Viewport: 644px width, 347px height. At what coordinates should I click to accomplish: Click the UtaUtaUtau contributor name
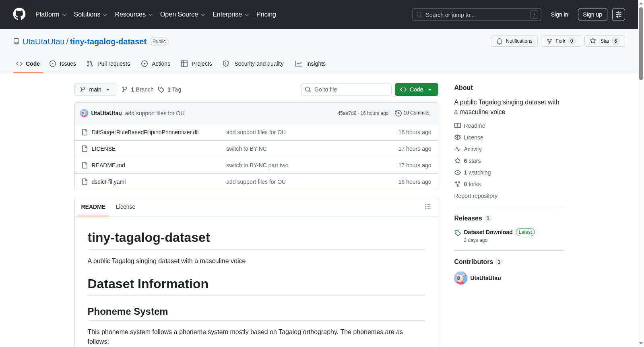tap(486, 278)
